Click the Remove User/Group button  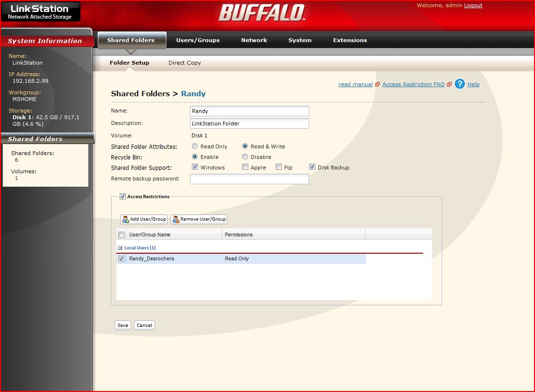click(199, 219)
